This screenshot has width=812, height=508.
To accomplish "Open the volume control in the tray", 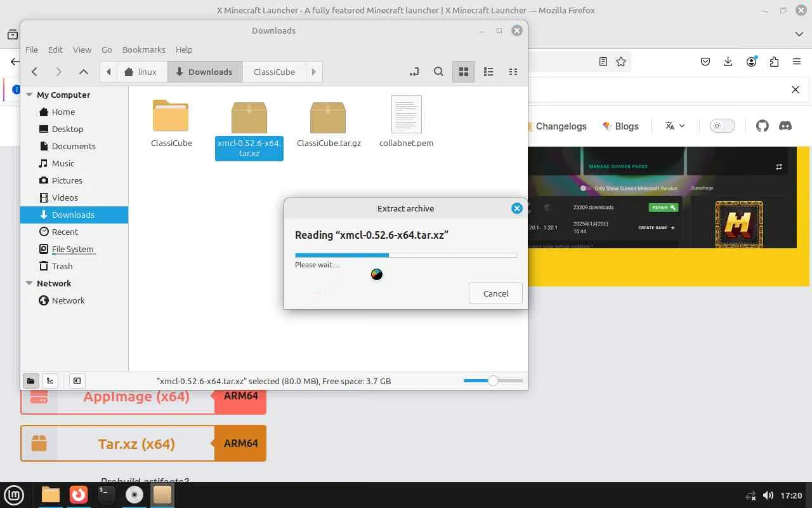I will tap(768, 495).
